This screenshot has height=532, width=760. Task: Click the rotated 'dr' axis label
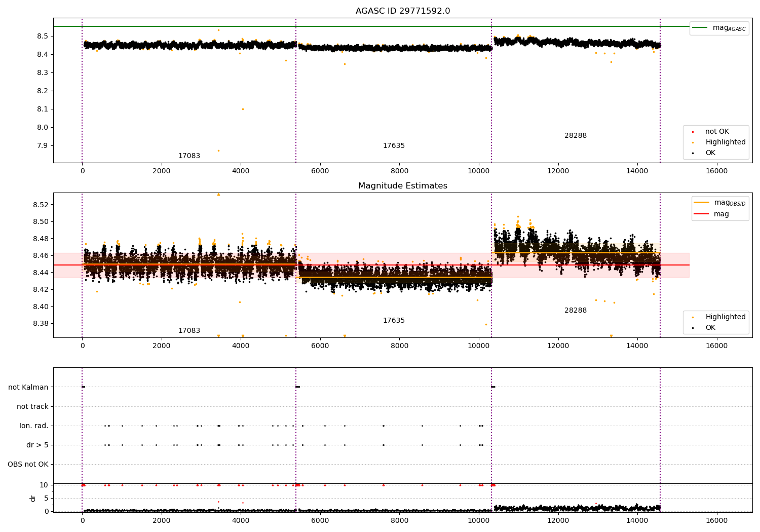pyautogui.click(x=33, y=498)
